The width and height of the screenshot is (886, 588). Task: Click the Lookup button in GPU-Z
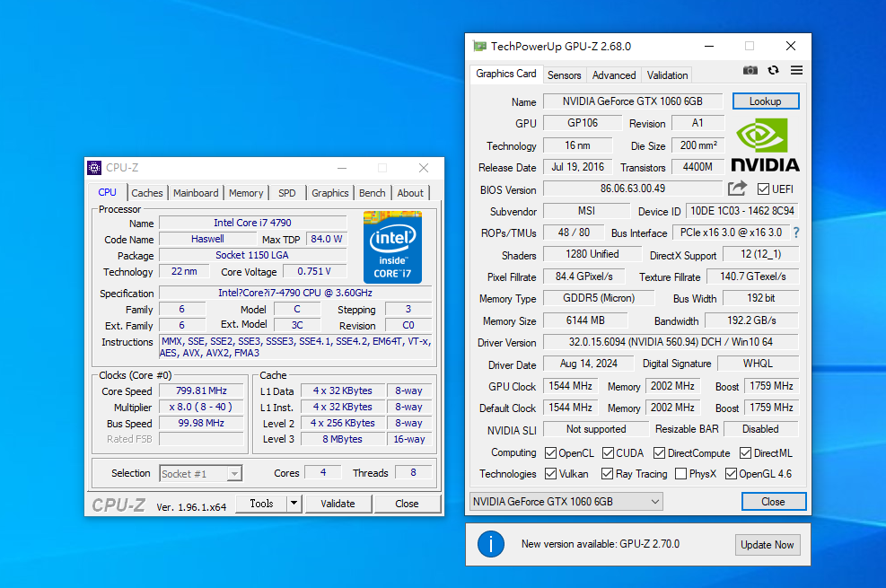coord(766,101)
